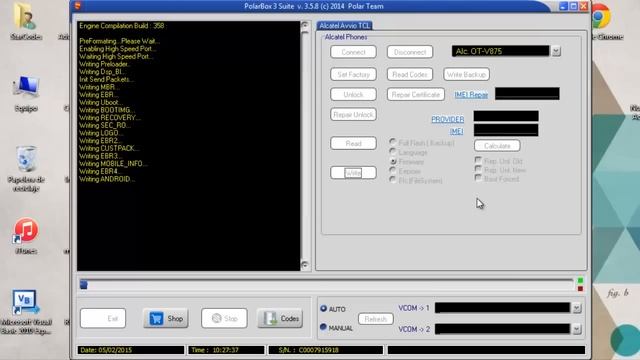Open the iTunes desktop shortcut

26,235
